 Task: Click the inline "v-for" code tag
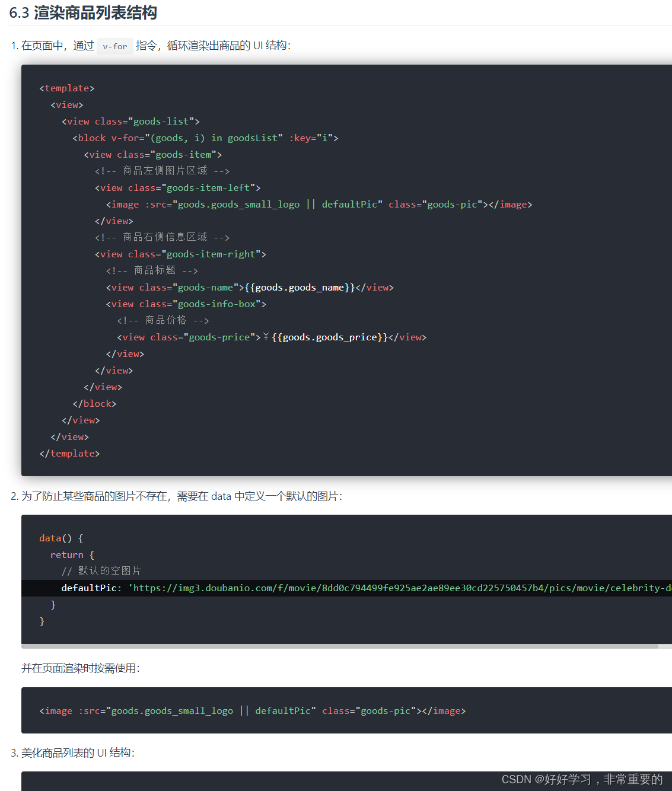pos(114,46)
